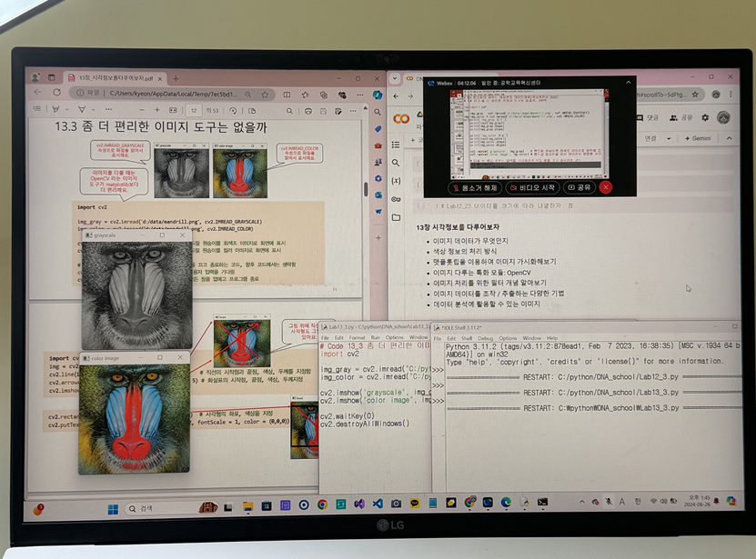
Task: Click the taskbar clock showing 2024-06-26
Action: (x=697, y=501)
